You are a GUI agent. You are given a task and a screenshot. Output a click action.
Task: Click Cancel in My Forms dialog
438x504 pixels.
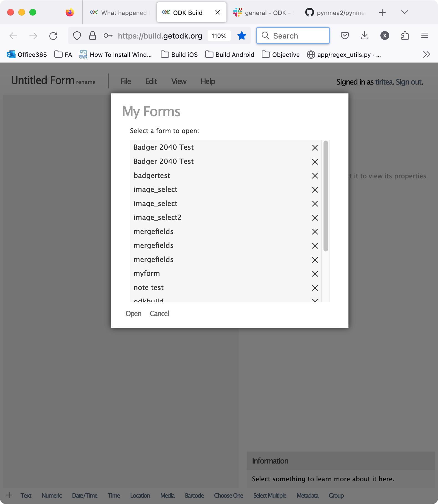[159, 314]
